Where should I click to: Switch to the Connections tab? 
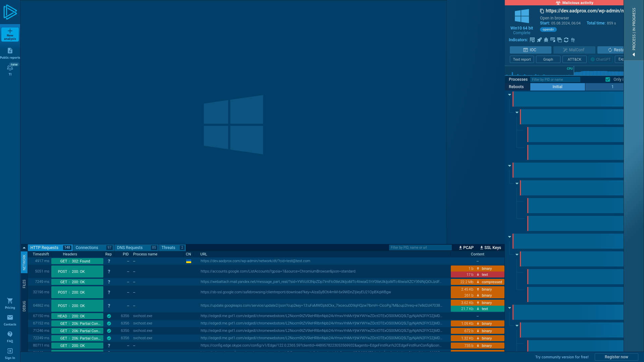pyautogui.click(x=94, y=248)
